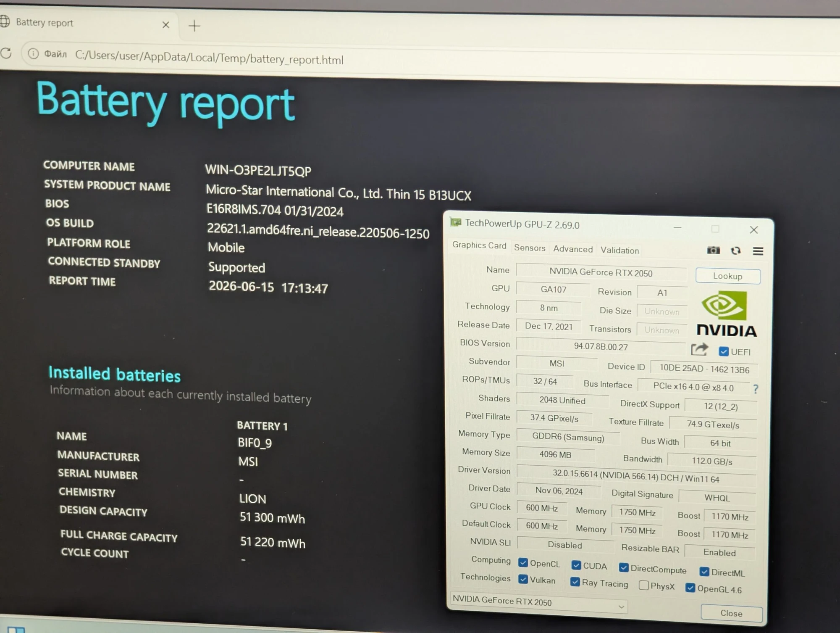The image size is (840, 633).
Task: Open the GPU-Z hamburger menu
Action: (758, 251)
